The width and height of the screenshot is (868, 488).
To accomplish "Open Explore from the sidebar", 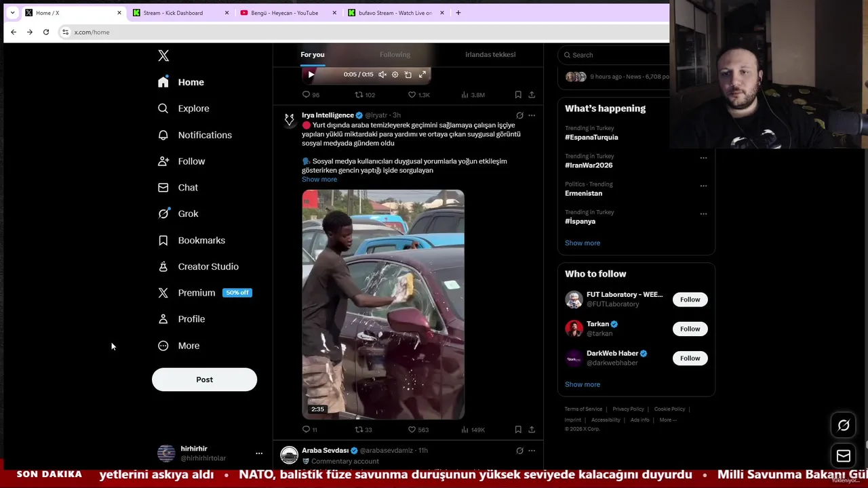I will tap(184, 108).
